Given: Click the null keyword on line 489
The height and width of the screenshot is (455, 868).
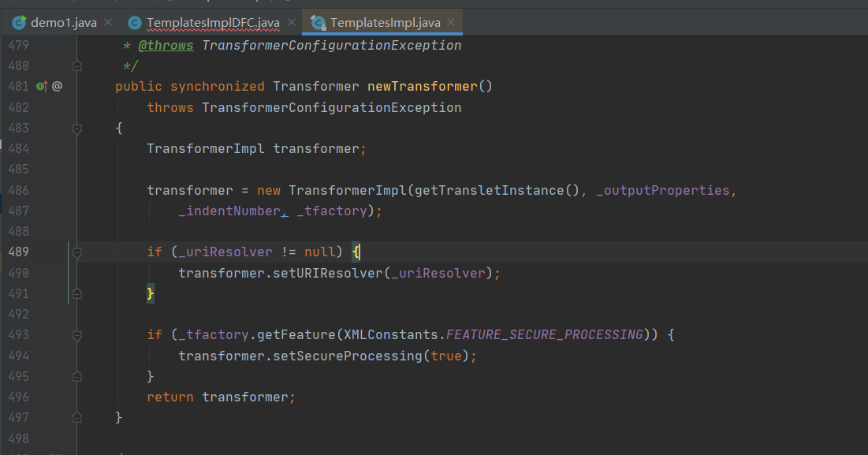Looking at the screenshot, I should (320, 252).
